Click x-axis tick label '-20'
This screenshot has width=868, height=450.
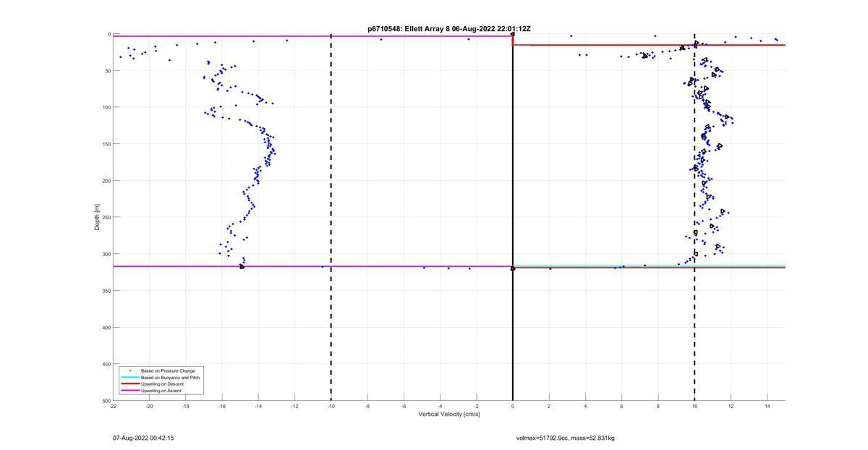149,406
